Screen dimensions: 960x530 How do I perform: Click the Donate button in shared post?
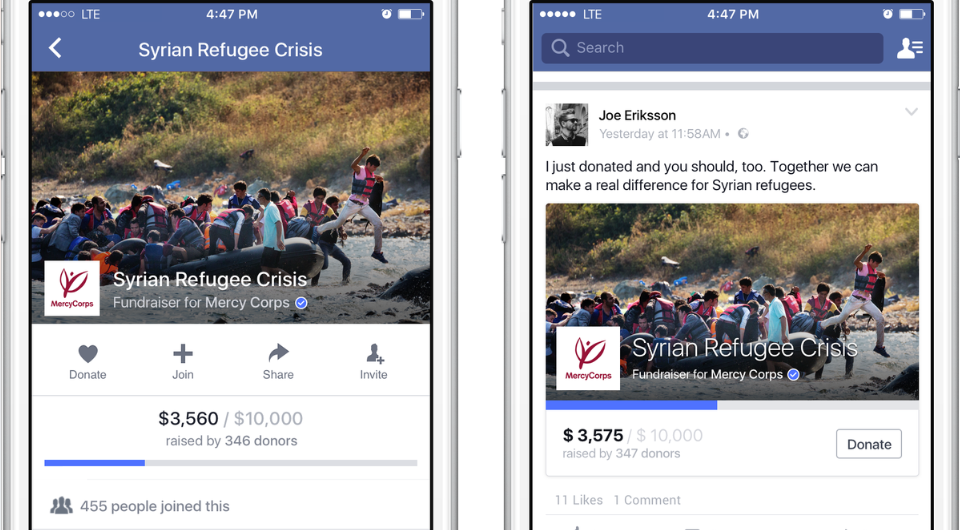tap(869, 444)
